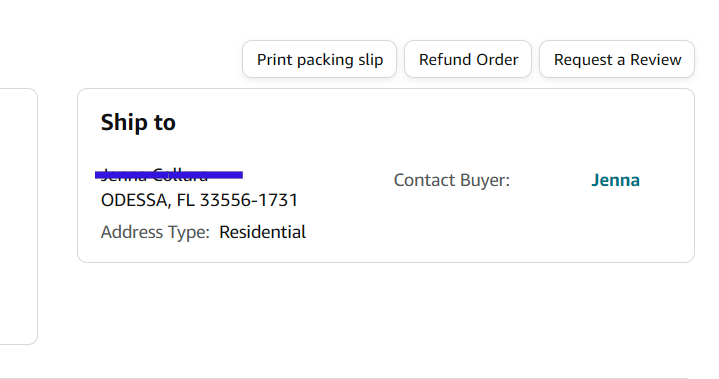Viewport: 719px width, 379px height.
Task: Click the partially visible left panel card
Action: (18, 216)
